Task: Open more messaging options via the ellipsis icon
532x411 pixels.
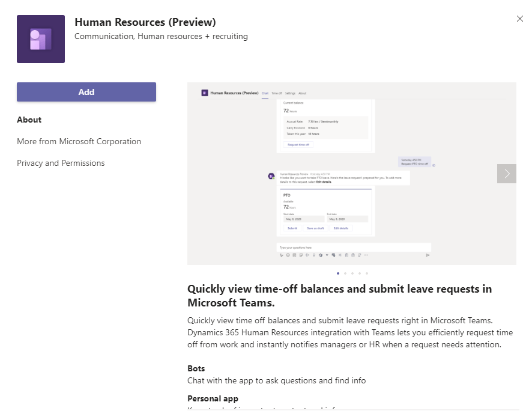Action: pyautogui.click(x=366, y=255)
